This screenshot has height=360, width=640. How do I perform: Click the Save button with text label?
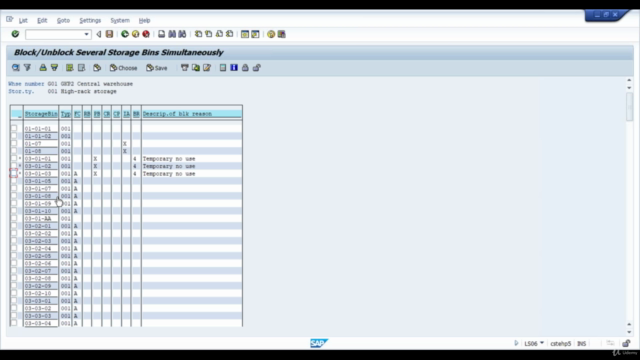point(157,68)
